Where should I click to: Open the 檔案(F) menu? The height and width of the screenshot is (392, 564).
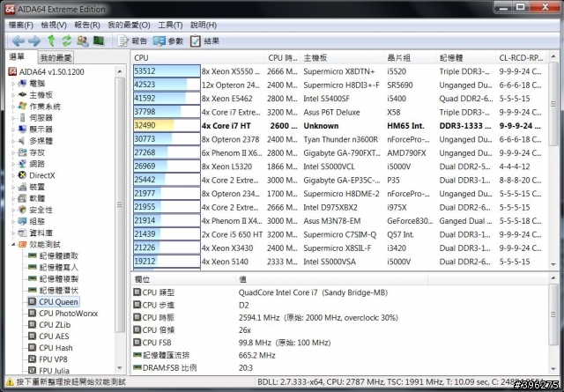21,25
